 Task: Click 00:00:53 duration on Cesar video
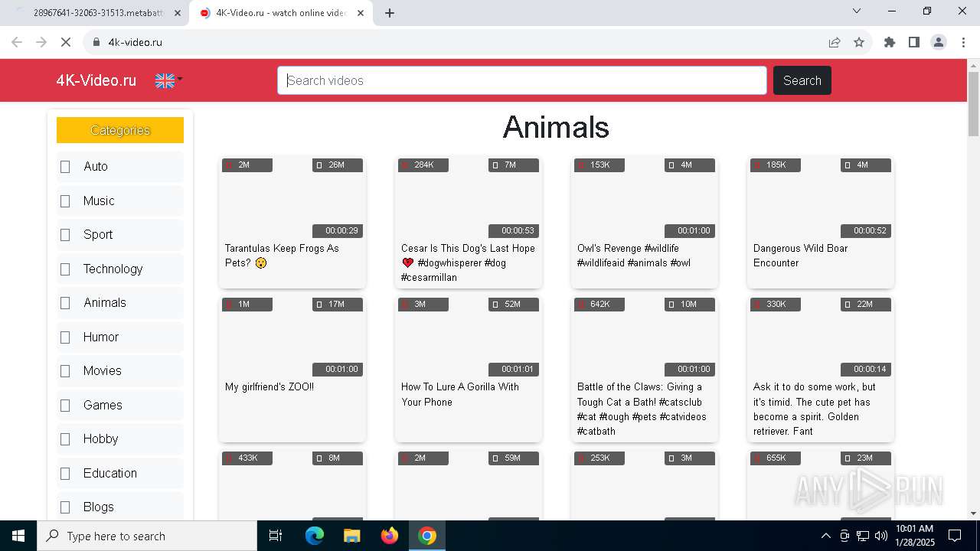click(x=514, y=230)
